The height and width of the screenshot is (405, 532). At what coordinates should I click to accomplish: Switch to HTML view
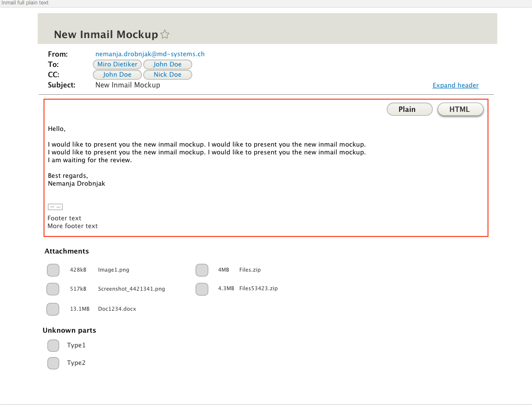(460, 109)
